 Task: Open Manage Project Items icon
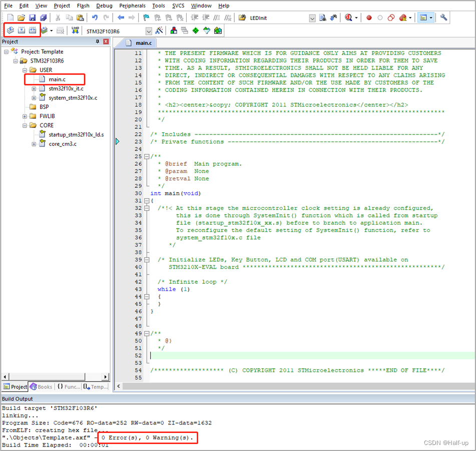(174, 30)
